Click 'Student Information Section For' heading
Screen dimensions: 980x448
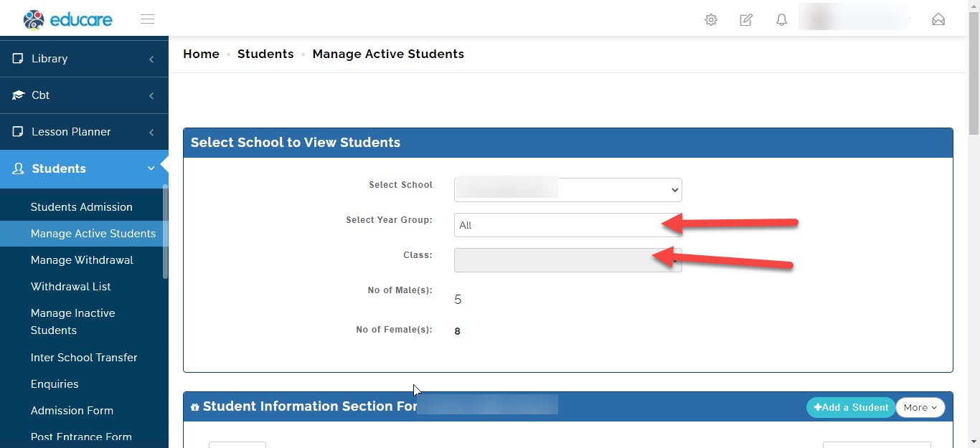coord(310,406)
